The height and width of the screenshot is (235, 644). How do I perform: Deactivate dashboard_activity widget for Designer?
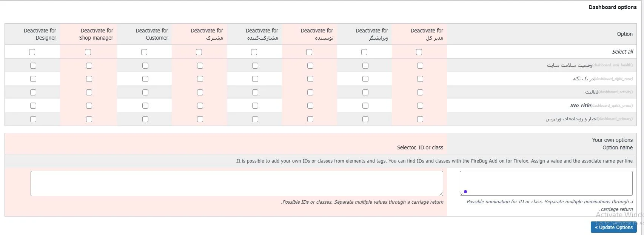[x=33, y=92]
